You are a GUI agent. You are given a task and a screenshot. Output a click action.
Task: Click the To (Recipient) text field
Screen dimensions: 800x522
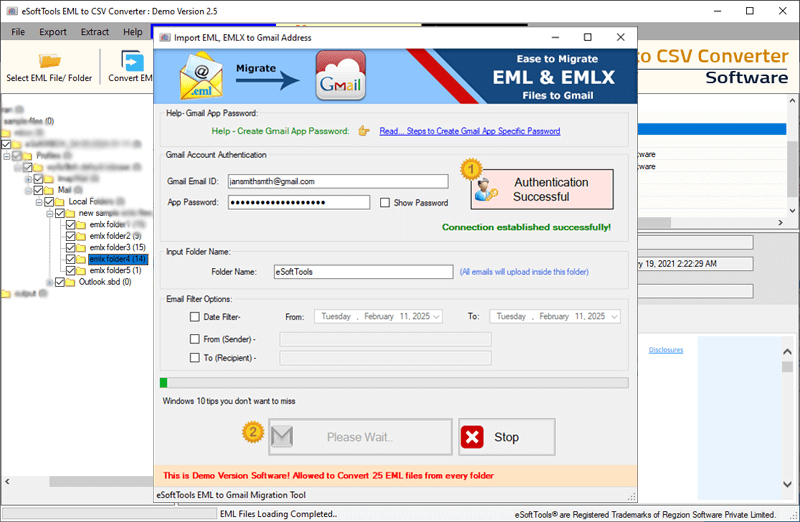pyautogui.click(x=385, y=358)
